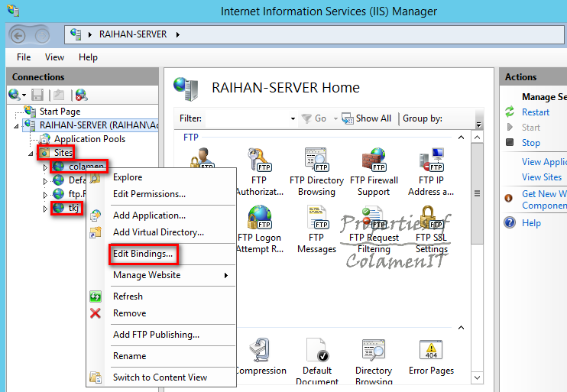Click the address bar RAIHAN-SERVER breadcrumb
The width and height of the screenshot is (567, 392).
point(133,34)
